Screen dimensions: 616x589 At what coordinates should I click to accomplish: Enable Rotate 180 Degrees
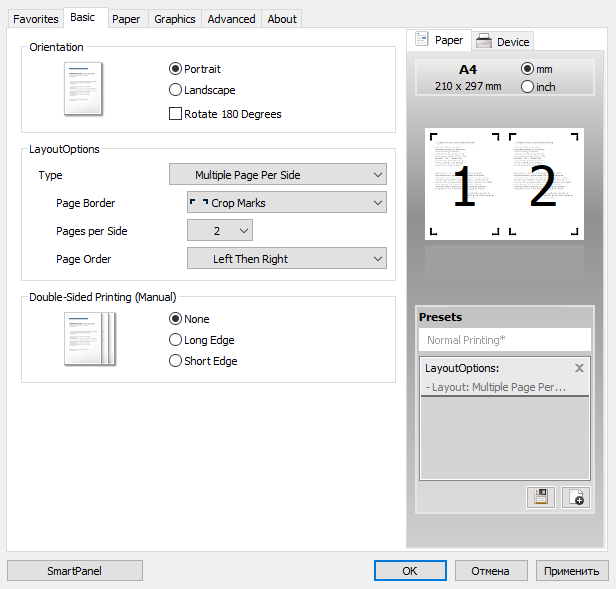coord(176,114)
